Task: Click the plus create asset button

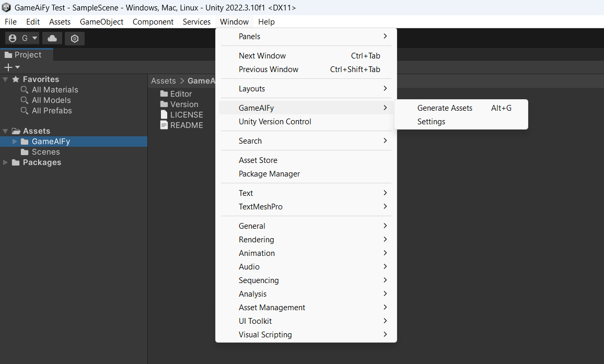Action: click(8, 67)
